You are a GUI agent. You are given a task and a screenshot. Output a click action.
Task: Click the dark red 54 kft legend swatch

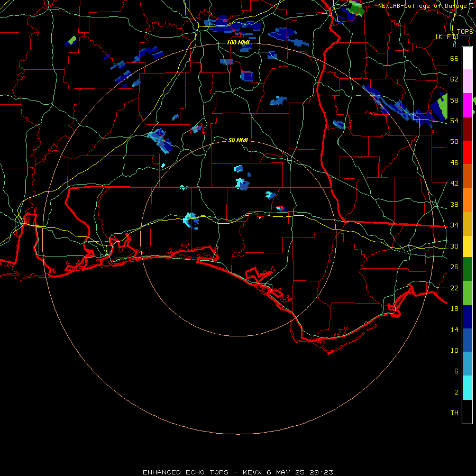[467, 129]
